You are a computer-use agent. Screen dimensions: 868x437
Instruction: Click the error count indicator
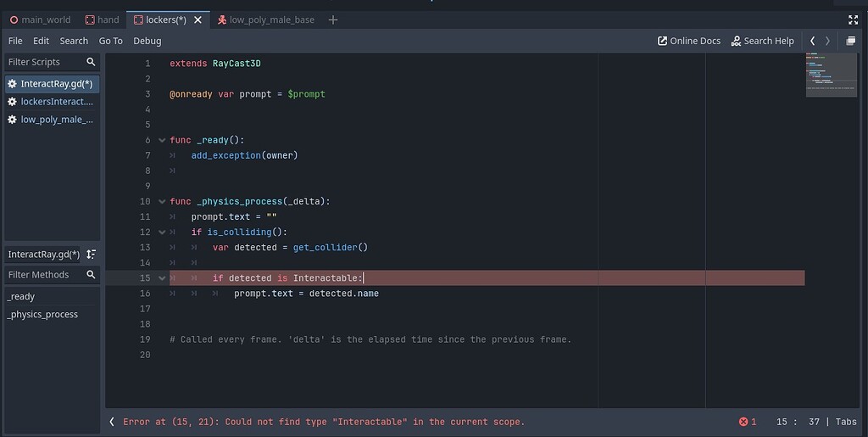(748, 422)
